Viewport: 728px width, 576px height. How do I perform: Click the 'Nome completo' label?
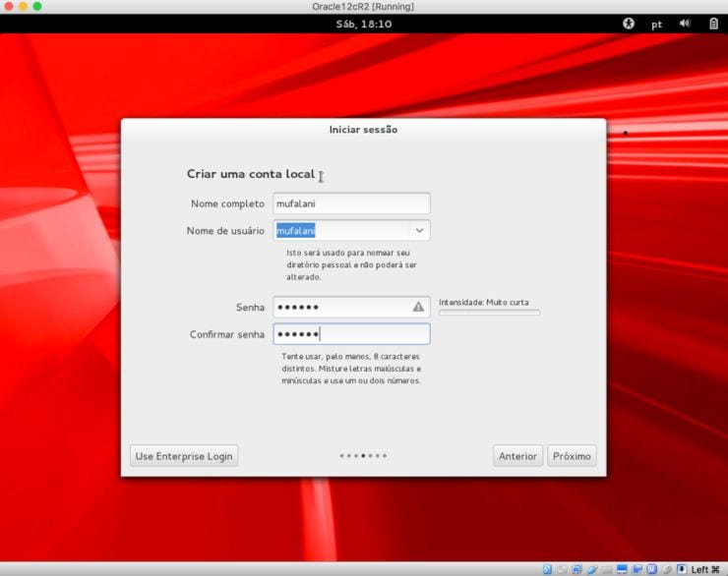[227, 203]
